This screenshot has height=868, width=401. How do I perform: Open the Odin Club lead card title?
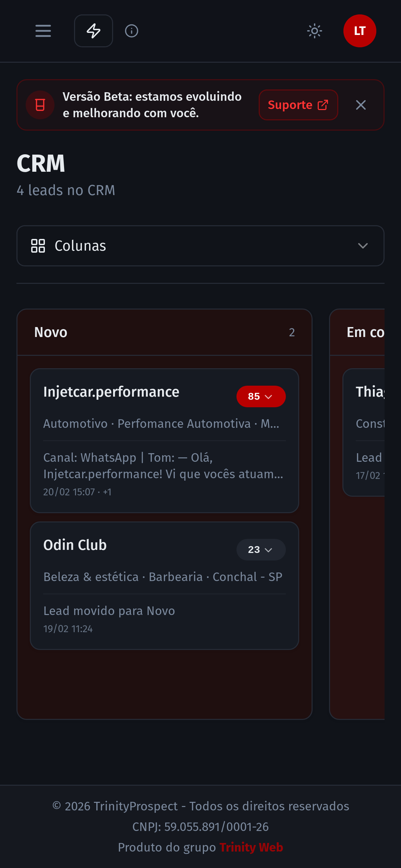[75, 545]
